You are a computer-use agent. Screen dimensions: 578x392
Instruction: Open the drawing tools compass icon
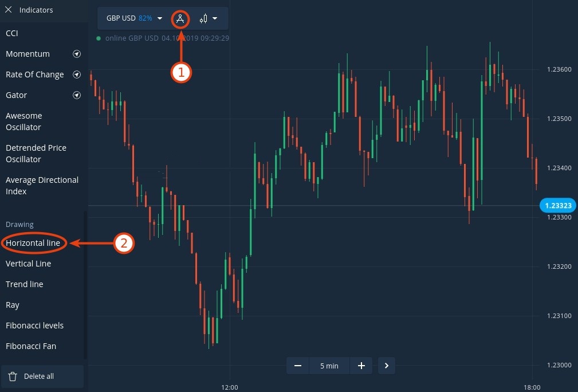(180, 18)
